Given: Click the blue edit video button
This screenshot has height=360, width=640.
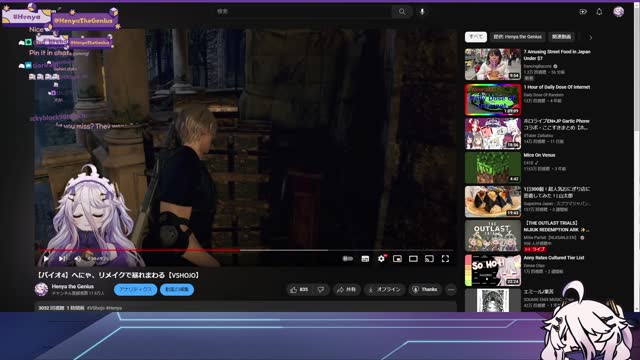Looking at the screenshot, I should [177, 290].
